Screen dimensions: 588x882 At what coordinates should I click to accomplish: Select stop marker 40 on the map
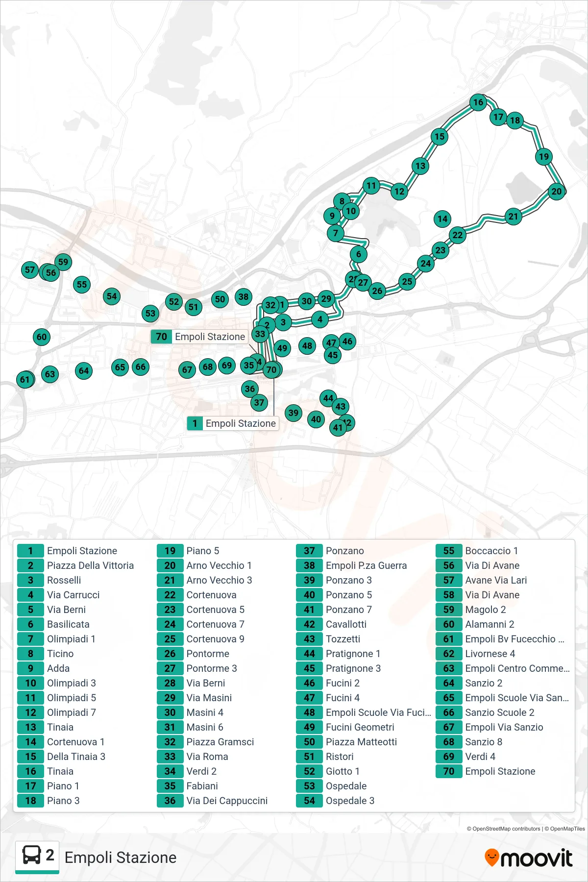point(316,419)
